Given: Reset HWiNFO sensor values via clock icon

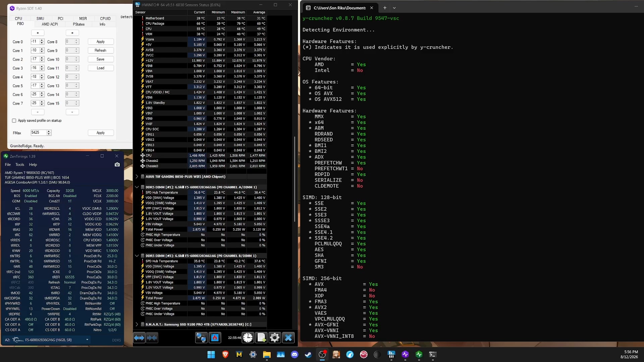Looking at the screenshot, I should (x=248, y=338).
